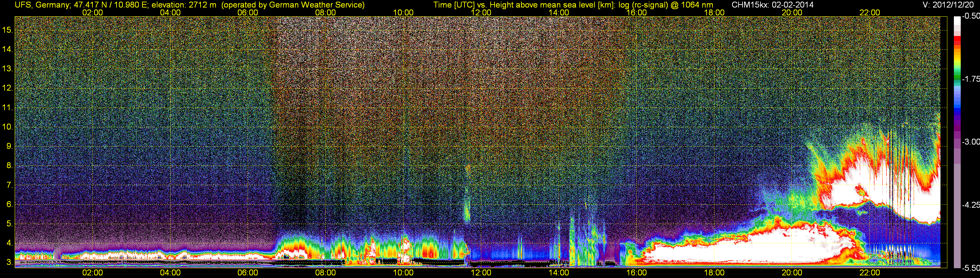Click the plot title 'Time [UTC] vs. Height above mean sea level'

click(524, 5)
